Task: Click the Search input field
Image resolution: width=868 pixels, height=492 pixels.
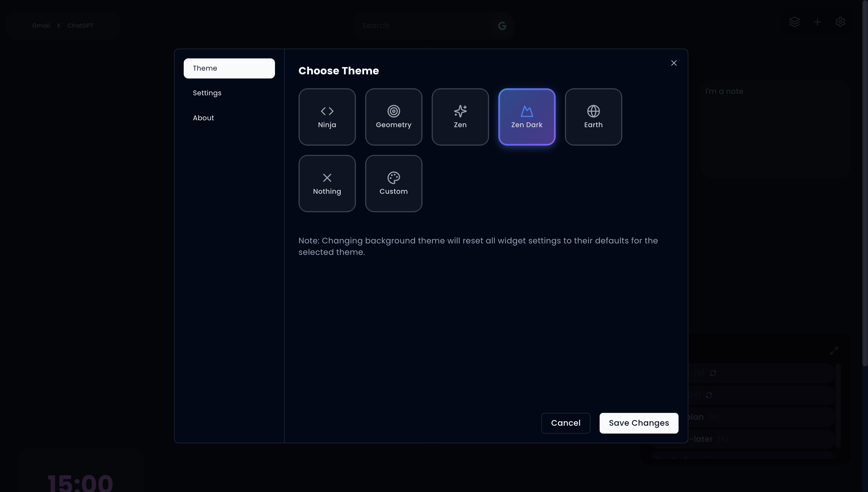Action: tap(422, 26)
